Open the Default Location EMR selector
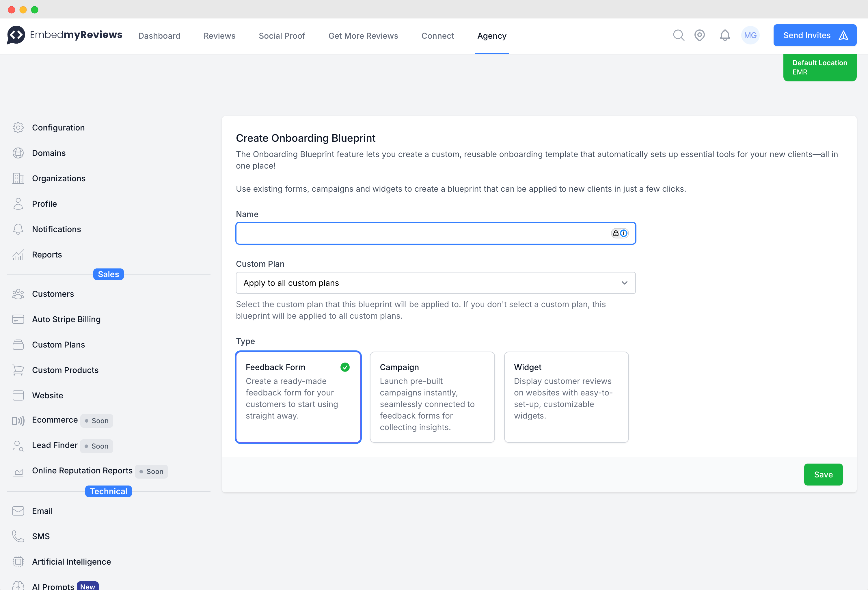The height and width of the screenshot is (590, 868). (x=819, y=68)
